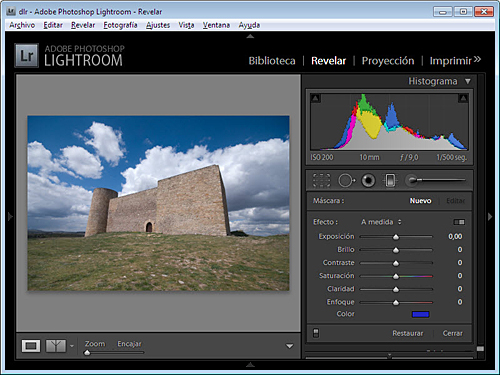The image size is (500, 375).
Task: Toggle highlight clipping indicator in histogram
Action: pos(463,98)
